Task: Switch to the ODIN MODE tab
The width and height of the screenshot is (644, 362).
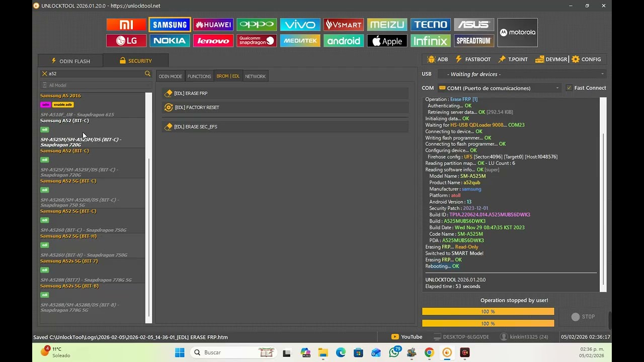Action: point(170,76)
